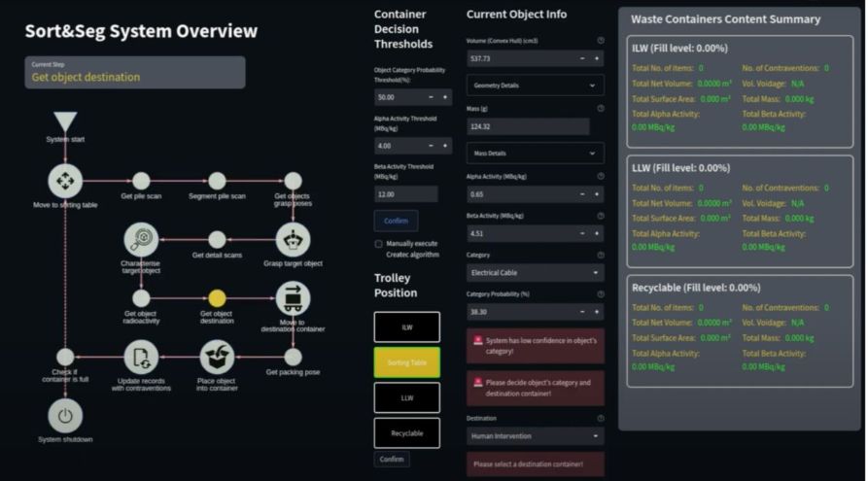Click LLW (Fill level: 0.00%) heading
Screen dimensions: 868x481
tap(681, 168)
